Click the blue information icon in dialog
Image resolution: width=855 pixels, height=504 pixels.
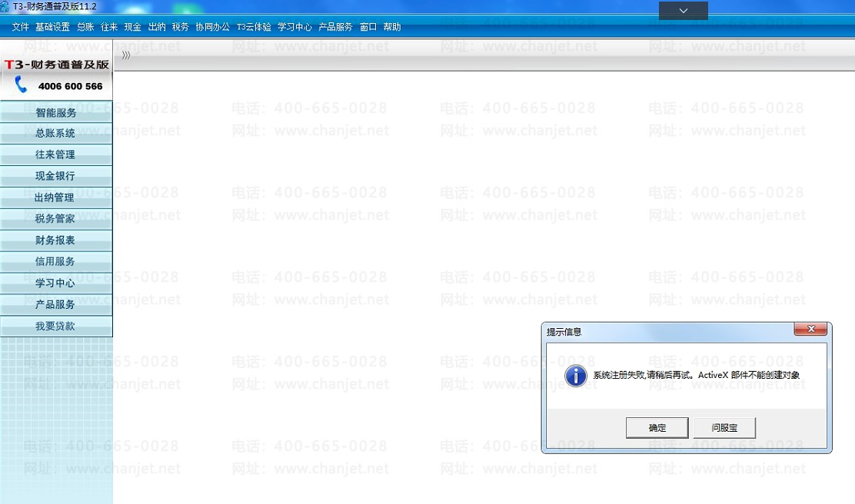(x=575, y=376)
